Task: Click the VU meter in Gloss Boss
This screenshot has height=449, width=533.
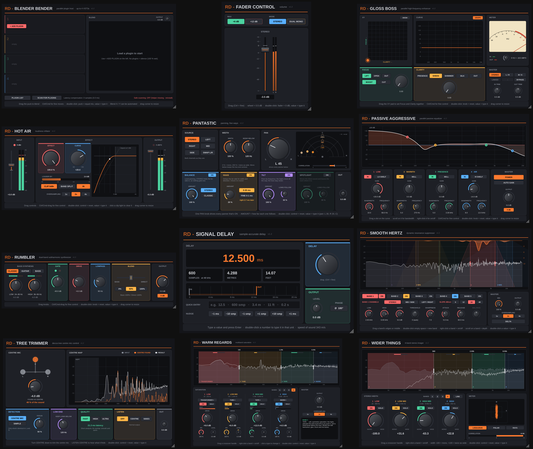Action: pos(507,36)
